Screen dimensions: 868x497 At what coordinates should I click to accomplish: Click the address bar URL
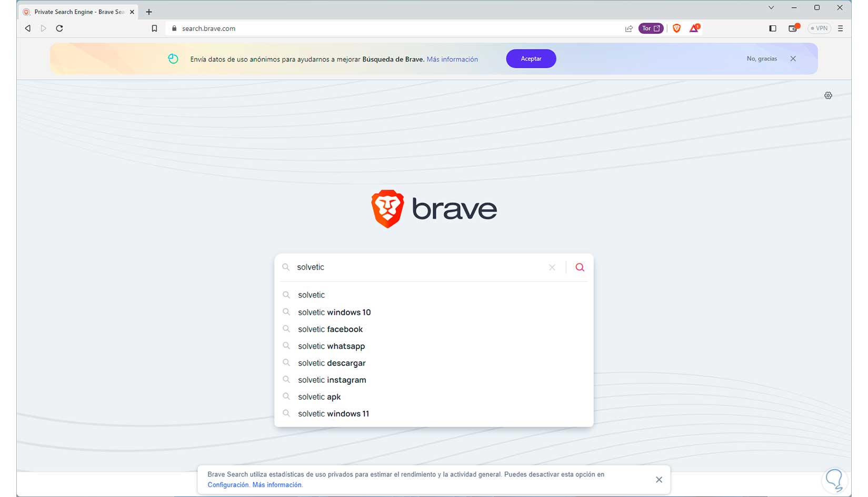click(208, 28)
